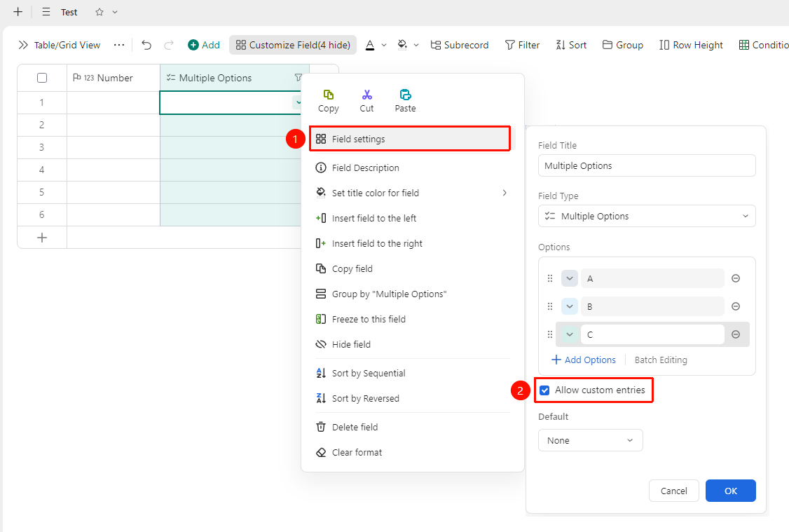Remove option A with its minus icon
Image resolution: width=789 pixels, height=532 pixels.
[x=736, y=278]
